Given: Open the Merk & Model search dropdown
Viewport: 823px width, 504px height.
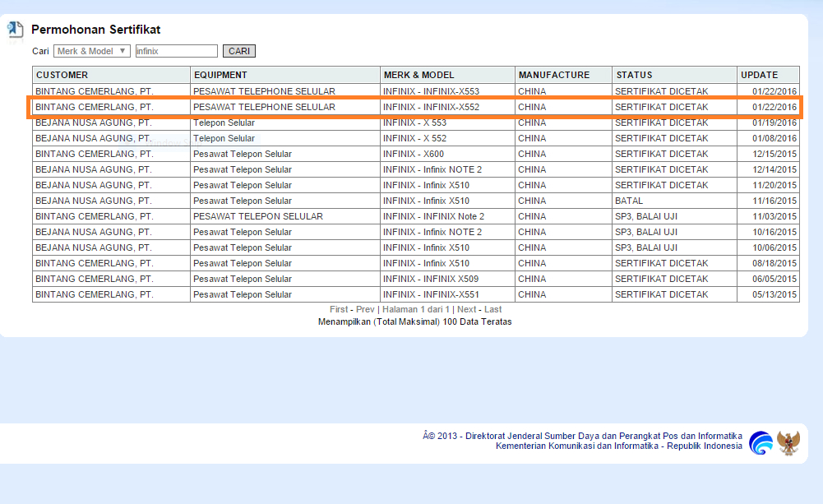Looking at the screenshot, I should tap(92, 51).
